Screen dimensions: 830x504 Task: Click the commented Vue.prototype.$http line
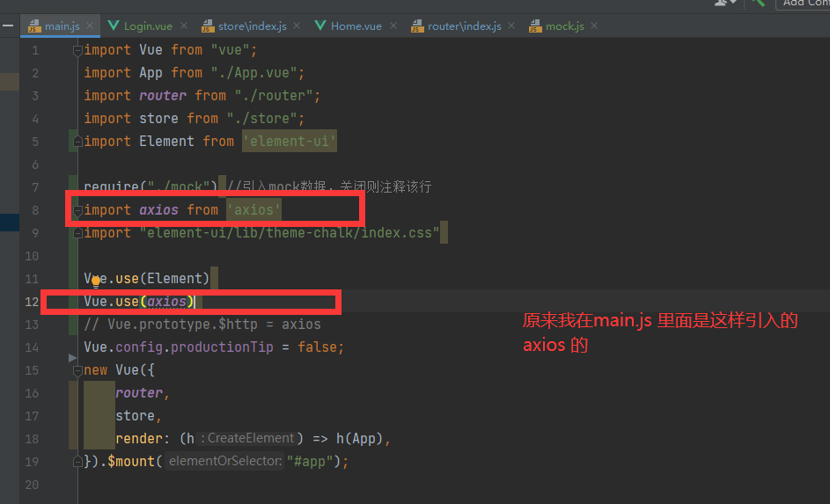pyautogui.click(x=202, y=325)
